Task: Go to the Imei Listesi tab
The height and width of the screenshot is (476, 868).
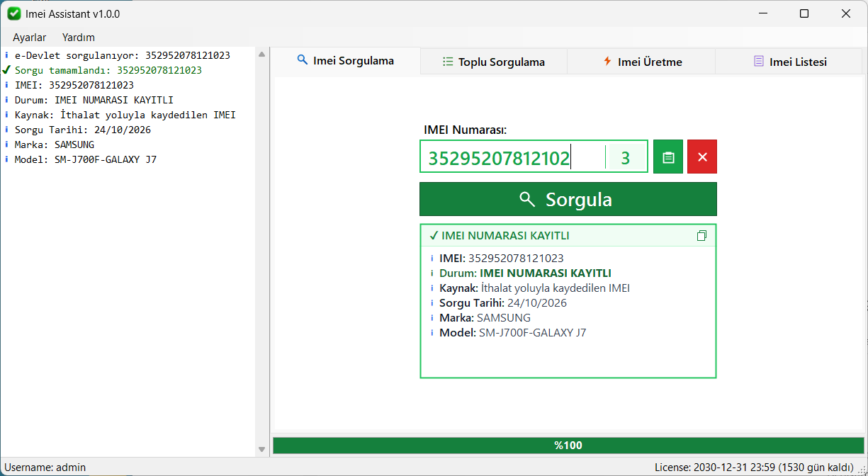Action: click(x=789, y=62)
